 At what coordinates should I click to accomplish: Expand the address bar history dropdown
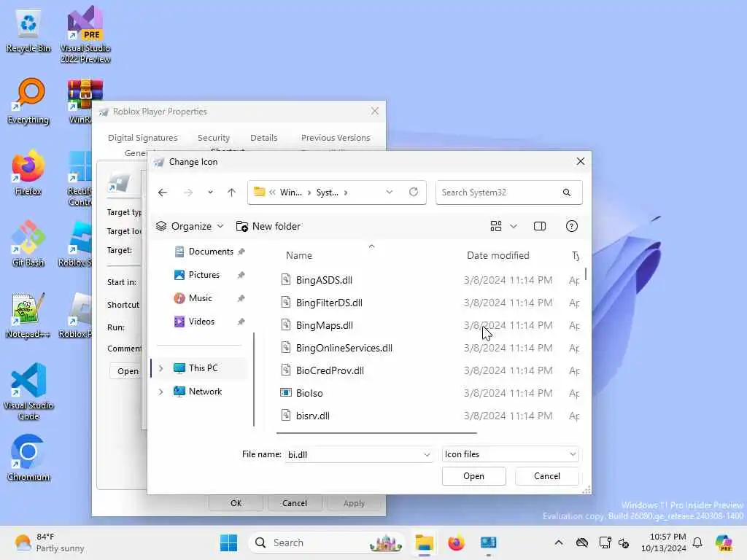(x=390, y=192)
